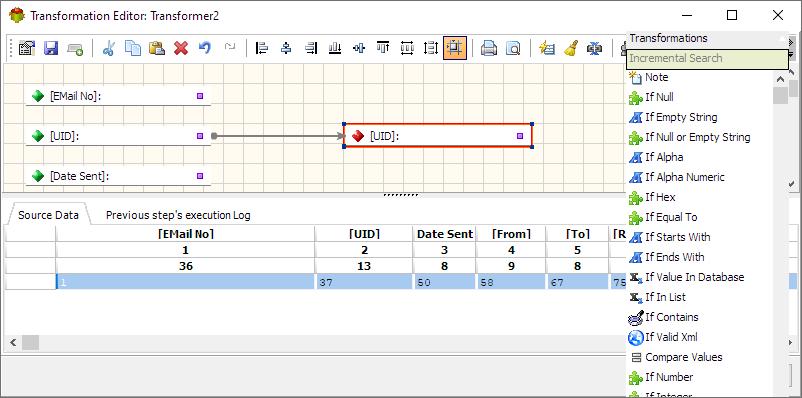Select the data cell containing 50
This screenshot has width=802, height=398.
click(445, 282)
